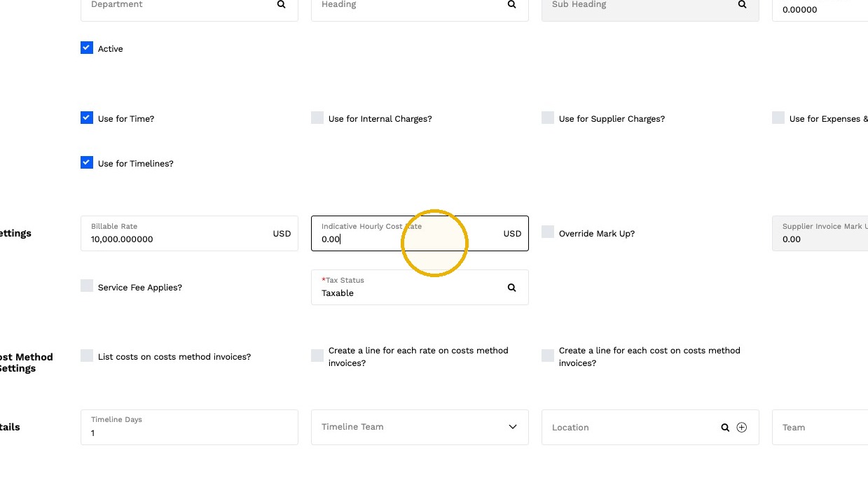
Task: Click the Team input field
Action: coord(820,427)
